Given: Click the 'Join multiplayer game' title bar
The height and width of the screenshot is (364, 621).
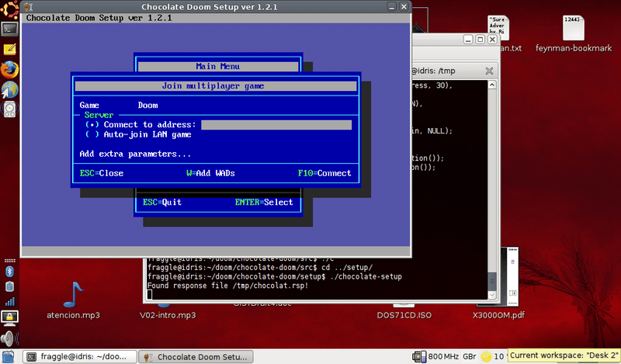Looking at the screenshot, I should (x=216, y=86).
